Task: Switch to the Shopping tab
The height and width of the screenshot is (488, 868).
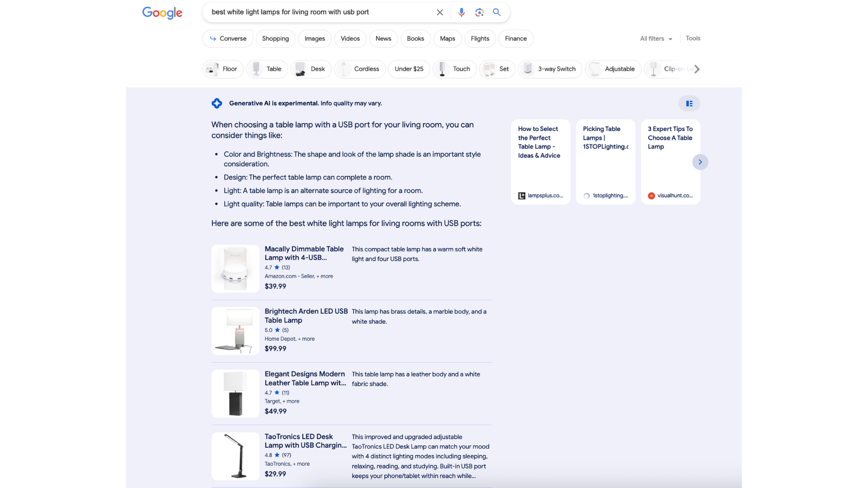Action: tap(275, 39)
